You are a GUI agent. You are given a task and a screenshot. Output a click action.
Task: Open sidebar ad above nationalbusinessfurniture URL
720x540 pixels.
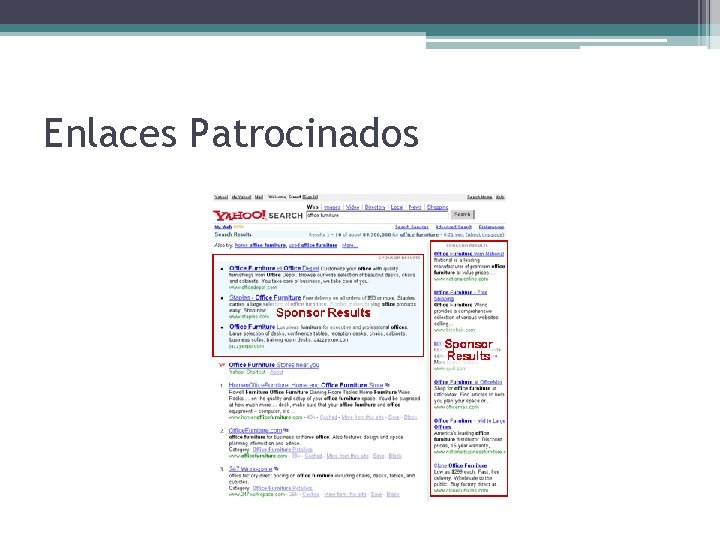pyautogui.click(x=469, y=424)
